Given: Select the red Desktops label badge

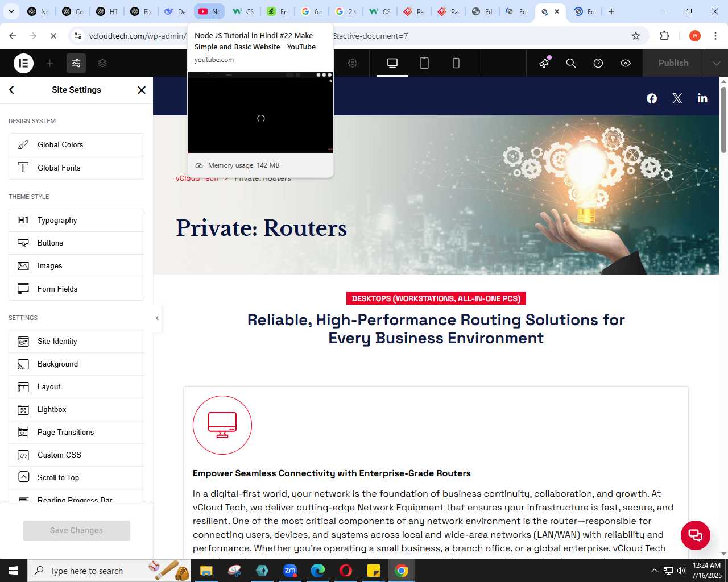Looking at the screenshot, I should pyautogui.click(x=436, y=298).
